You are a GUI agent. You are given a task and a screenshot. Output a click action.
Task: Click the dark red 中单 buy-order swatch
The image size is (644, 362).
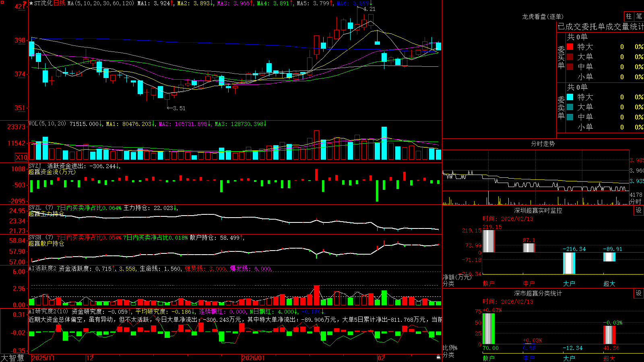570,67
